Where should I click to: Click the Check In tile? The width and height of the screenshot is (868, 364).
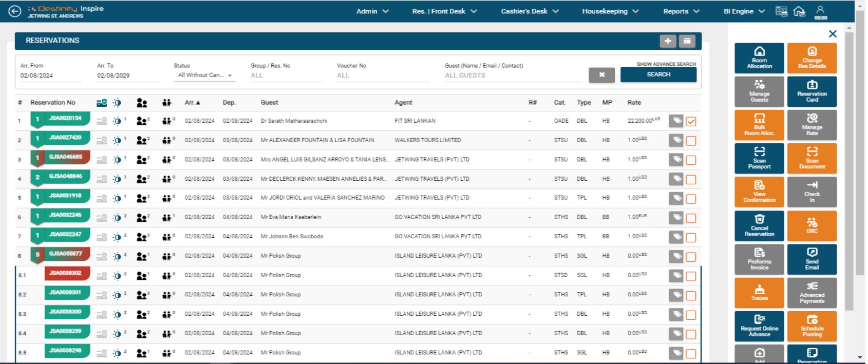(812, 192)
